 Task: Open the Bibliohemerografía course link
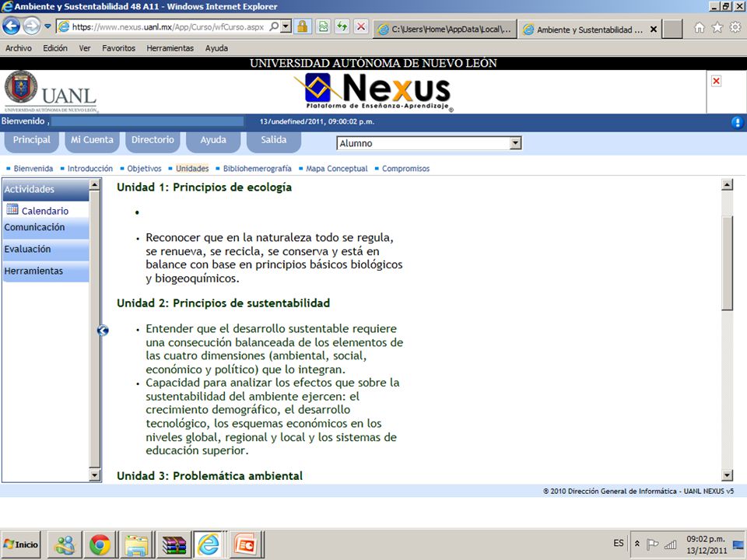click(258, 169)
